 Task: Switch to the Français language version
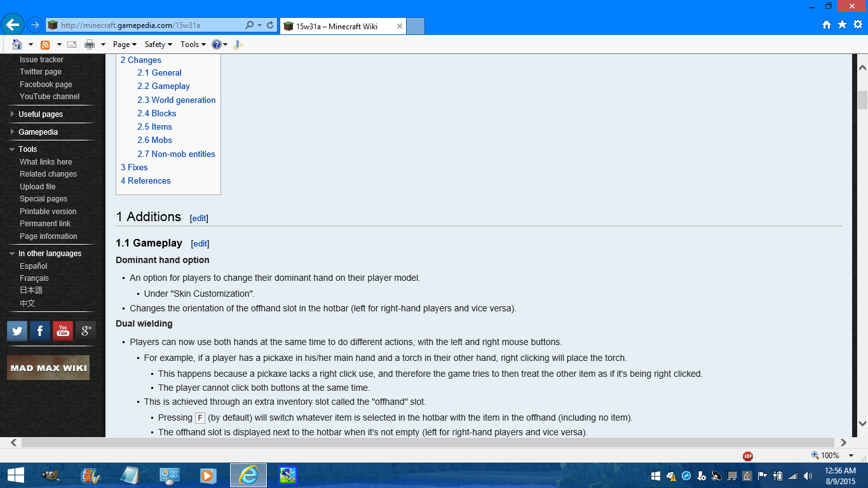click(34, 278)
